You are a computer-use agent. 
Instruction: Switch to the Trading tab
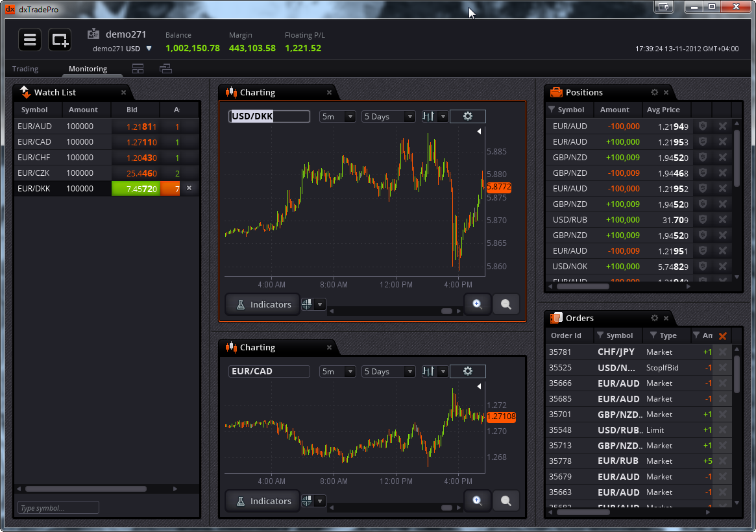[25, 69]
